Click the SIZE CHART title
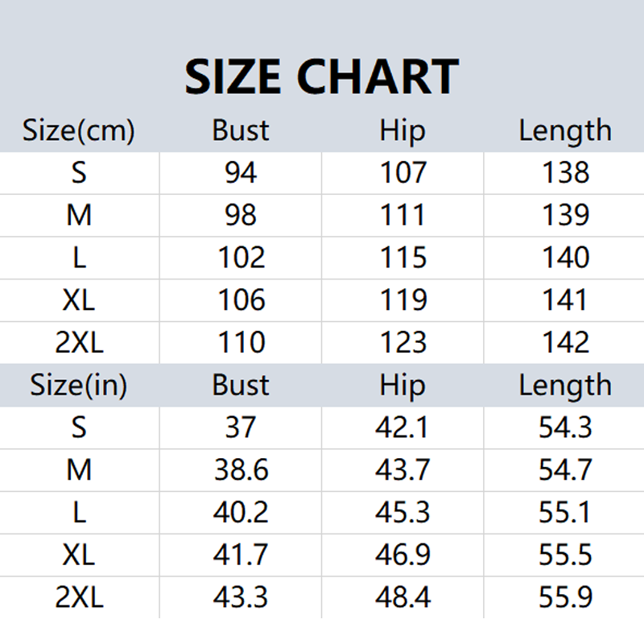 (321, 76)
